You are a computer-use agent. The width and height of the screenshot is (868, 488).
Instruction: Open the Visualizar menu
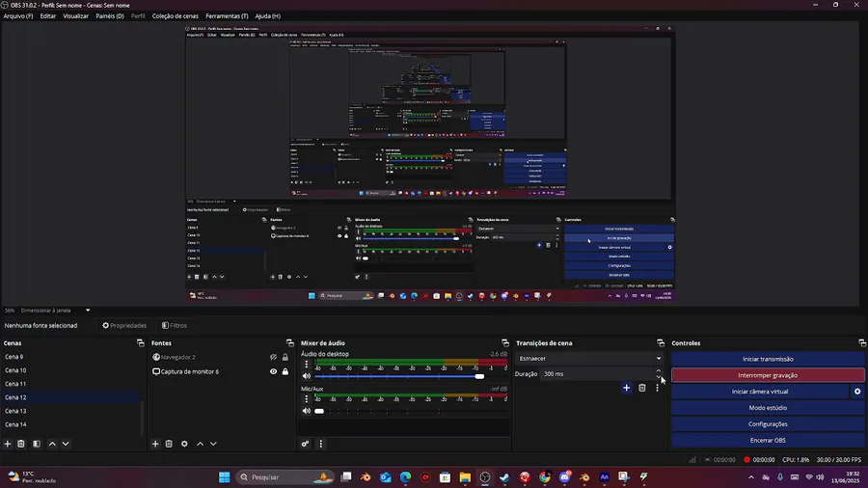[x=75, y=16]
